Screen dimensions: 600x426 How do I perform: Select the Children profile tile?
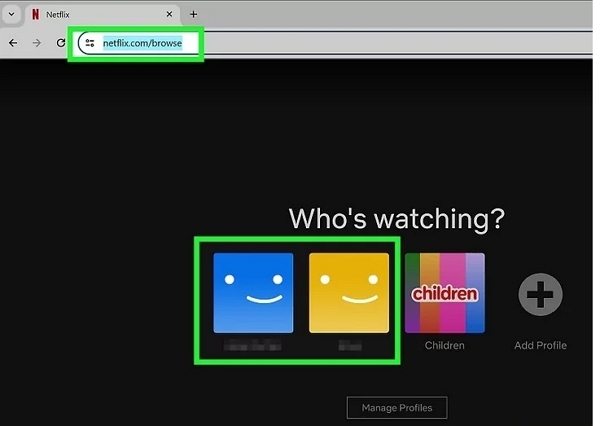click(445, 293)
